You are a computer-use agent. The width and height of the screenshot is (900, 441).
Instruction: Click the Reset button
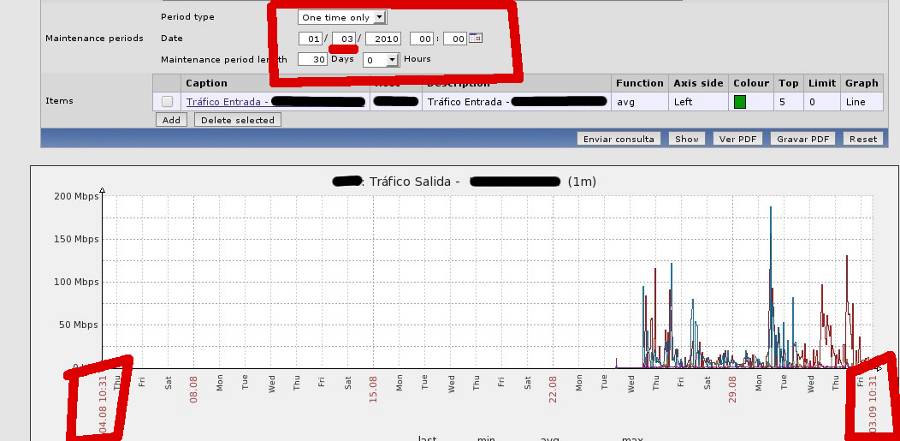[x=863, y=139]
